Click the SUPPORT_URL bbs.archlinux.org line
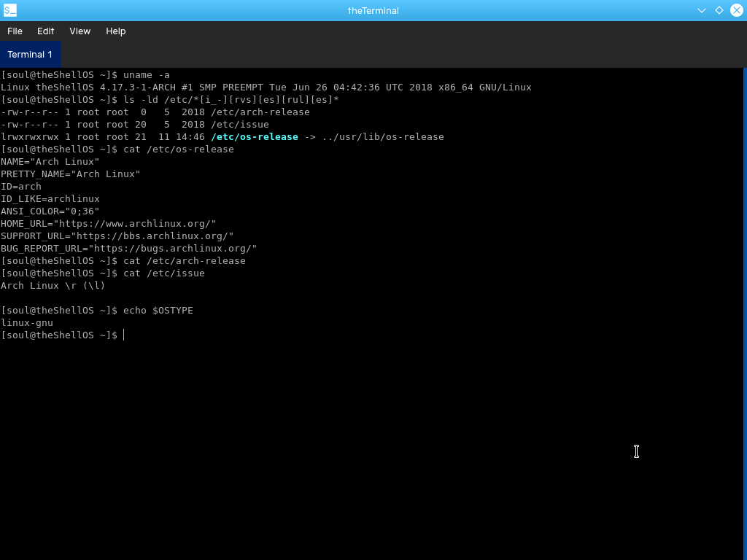 [117, 236]
